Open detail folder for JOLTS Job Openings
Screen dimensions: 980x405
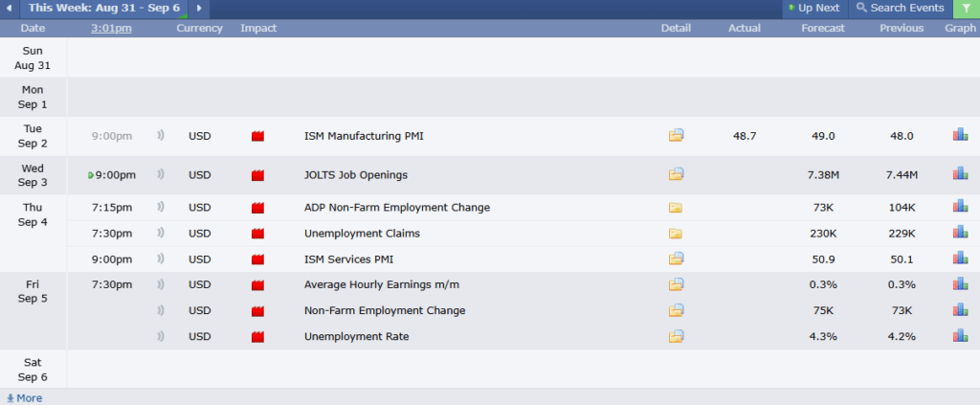pos(676,174)
